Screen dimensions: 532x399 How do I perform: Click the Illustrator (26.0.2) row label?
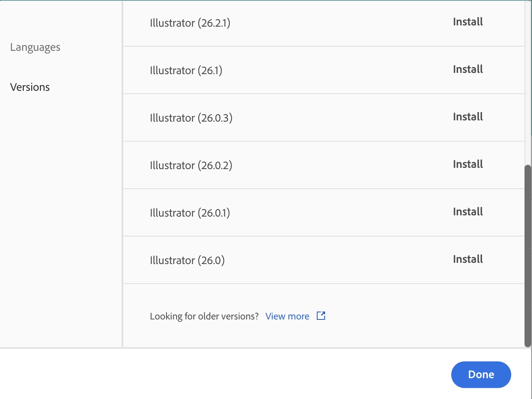[191, 165]
